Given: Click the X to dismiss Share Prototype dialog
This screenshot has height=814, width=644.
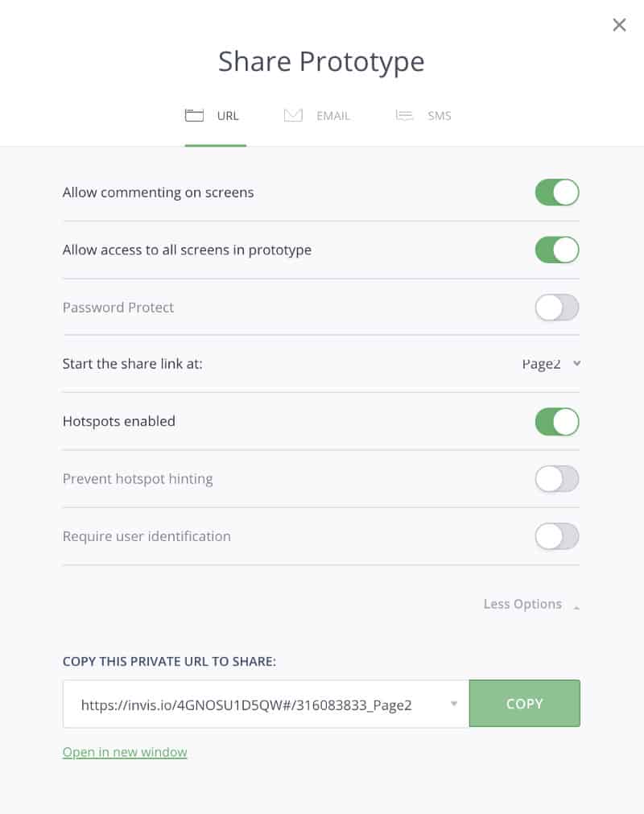Looking at the screenshot, I should 619,25.
